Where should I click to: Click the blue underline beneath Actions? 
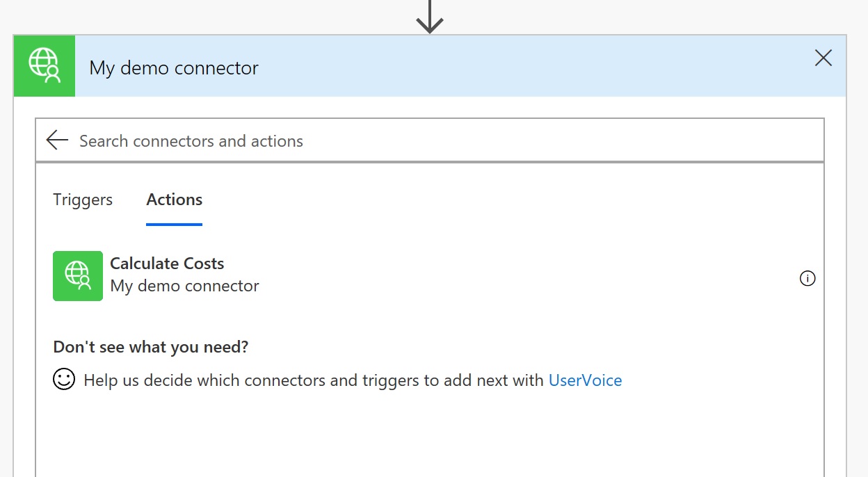click(175, 225)
